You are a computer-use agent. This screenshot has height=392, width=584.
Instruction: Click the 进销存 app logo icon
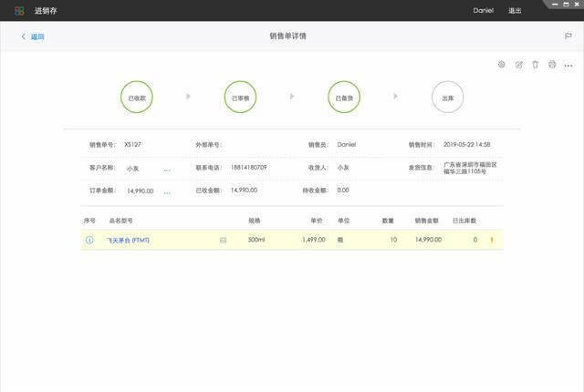coord(19,11)
